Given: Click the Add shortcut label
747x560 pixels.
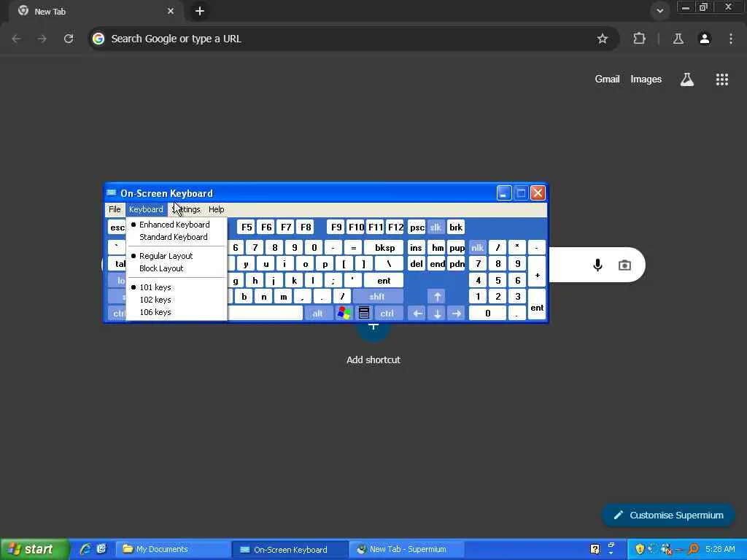Looking at the screenshot, I should (x=373, y=359).
